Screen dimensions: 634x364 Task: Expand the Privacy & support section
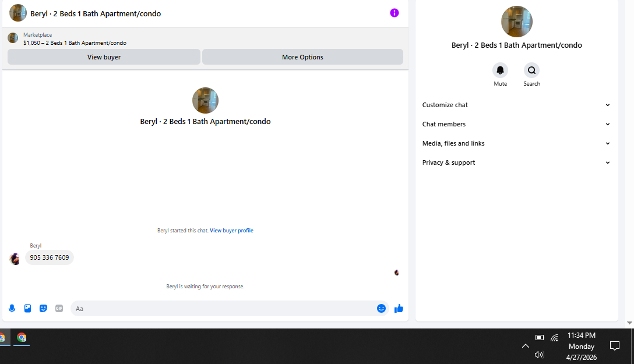tap(516, 162)
